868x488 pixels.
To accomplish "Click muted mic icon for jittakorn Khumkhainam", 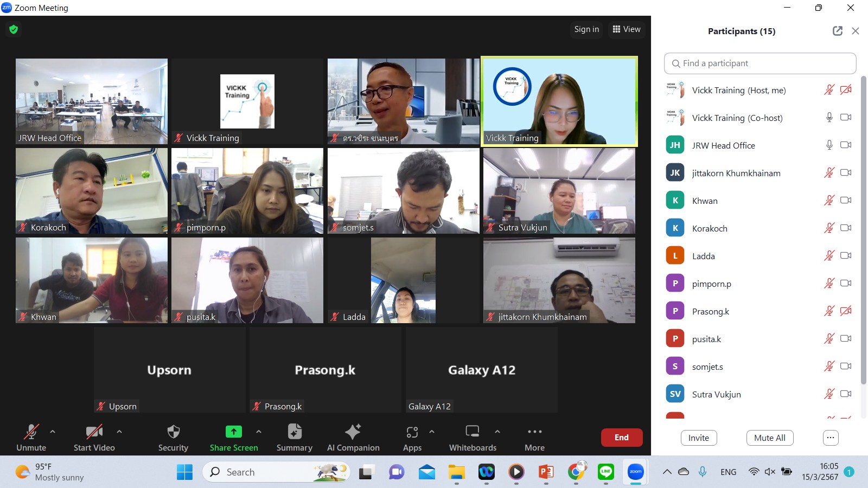I will click(x=829, y=173).
